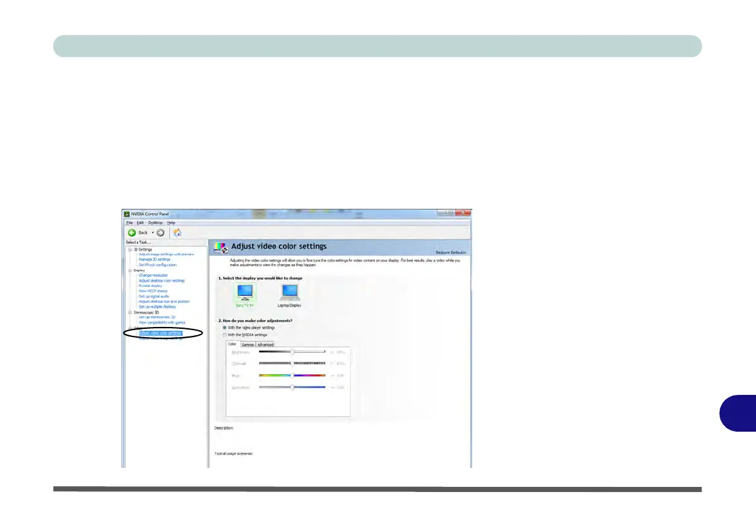Select With the video player settings
This screenshot has height=532, width=756.
(249, 328)
